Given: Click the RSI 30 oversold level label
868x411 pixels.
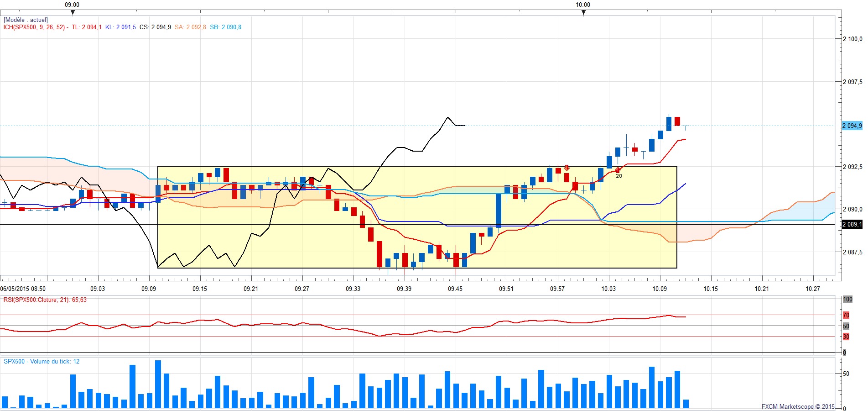Looking at the screenshot, I should click(x=846, y=337).
